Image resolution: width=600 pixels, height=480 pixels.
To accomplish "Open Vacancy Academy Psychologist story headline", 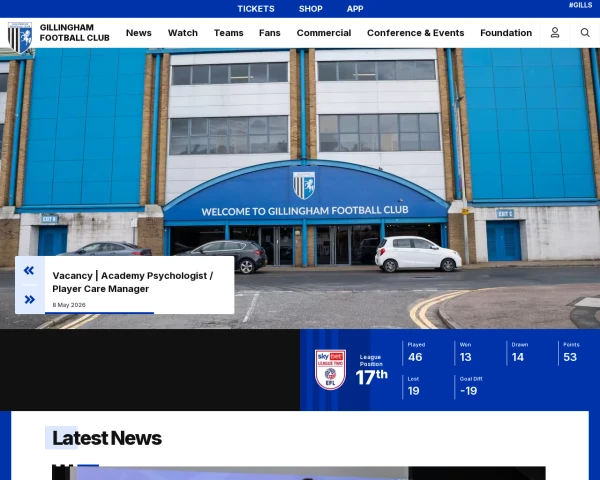I will (x=133, y=282).
